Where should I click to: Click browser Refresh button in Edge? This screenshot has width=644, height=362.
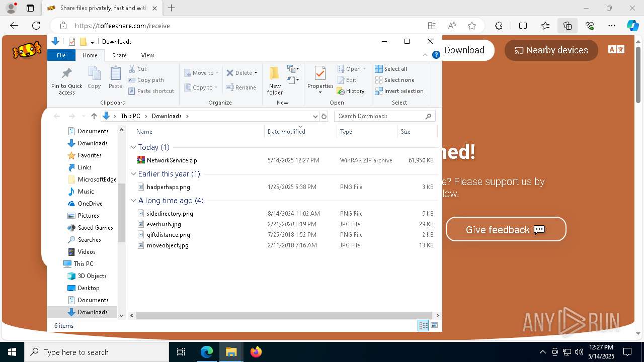coord(36,26)
